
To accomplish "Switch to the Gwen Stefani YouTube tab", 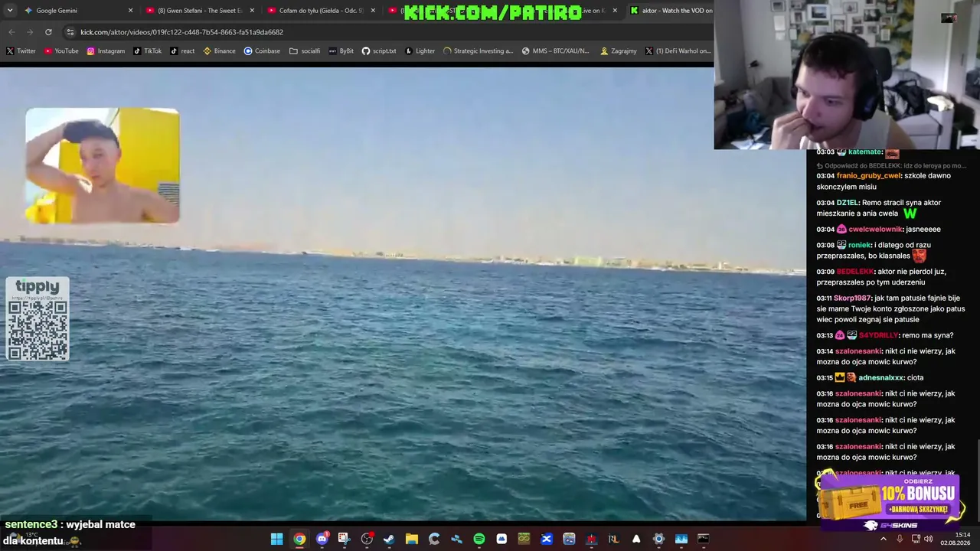I will (199, 11).
